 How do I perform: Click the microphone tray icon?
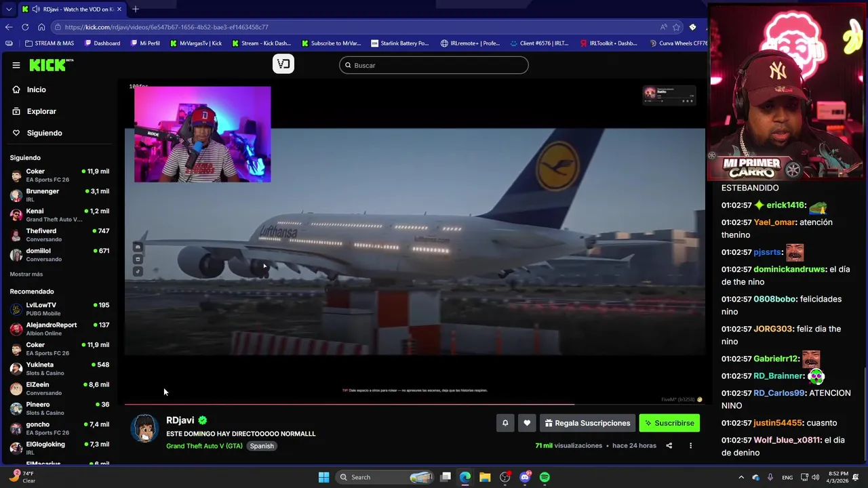click(770, 477)
